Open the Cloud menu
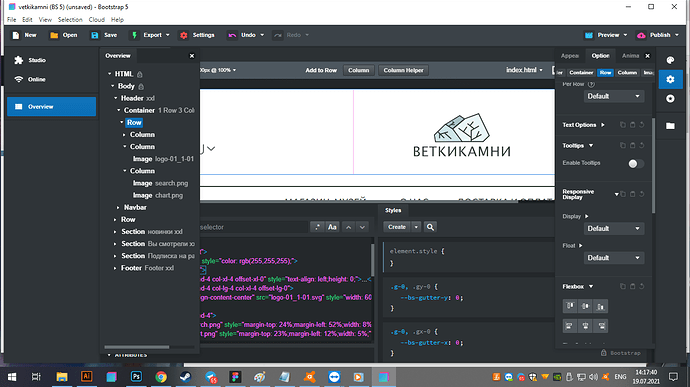The image size is (690, 387). click(x=96, y=20)
